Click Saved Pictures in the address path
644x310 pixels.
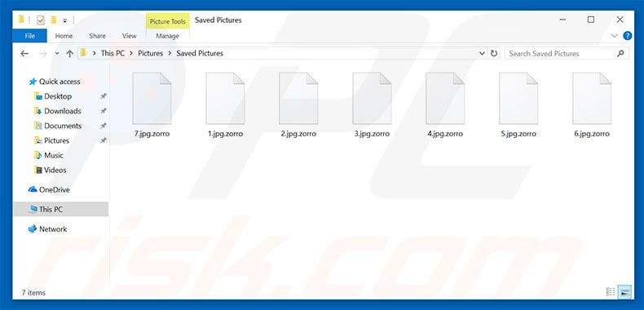click(200, 54)
